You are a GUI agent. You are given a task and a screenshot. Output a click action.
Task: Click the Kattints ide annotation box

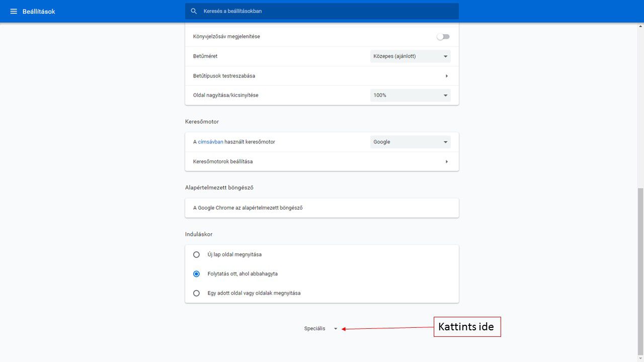467,327
